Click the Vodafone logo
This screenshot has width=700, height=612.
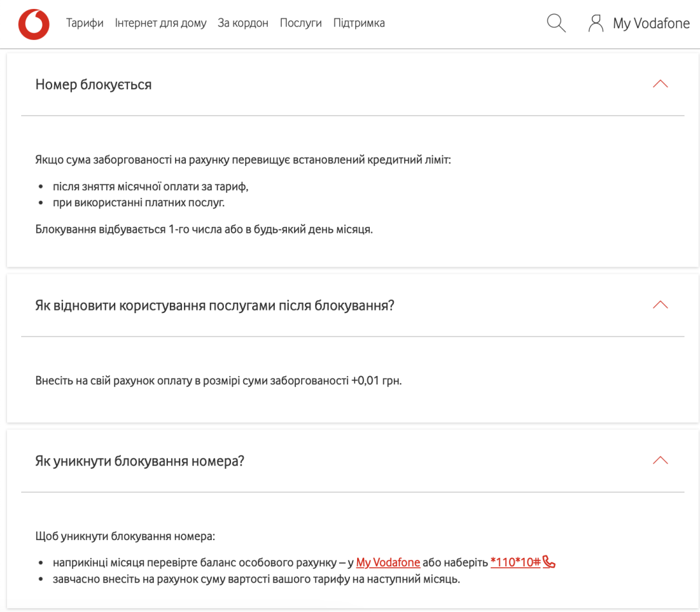click(x=33, y=24)
